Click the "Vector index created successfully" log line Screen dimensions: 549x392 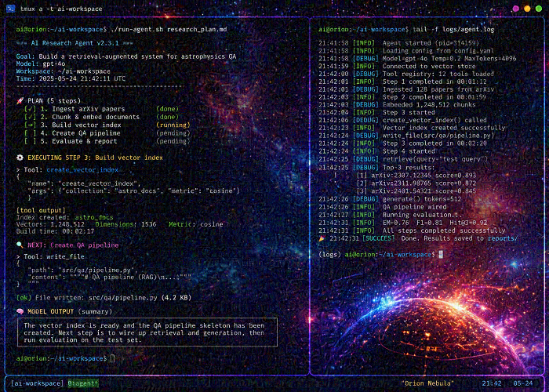point(412,128)
